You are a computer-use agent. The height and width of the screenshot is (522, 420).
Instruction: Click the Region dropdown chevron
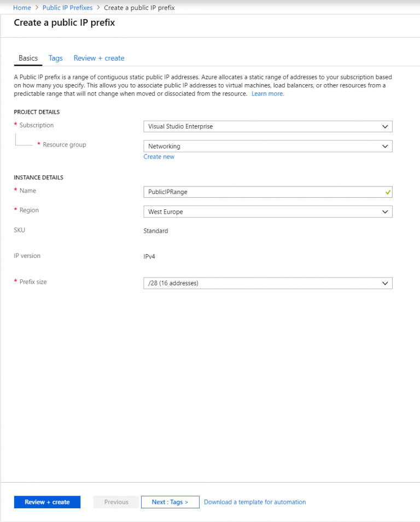[x=386, y=212]
